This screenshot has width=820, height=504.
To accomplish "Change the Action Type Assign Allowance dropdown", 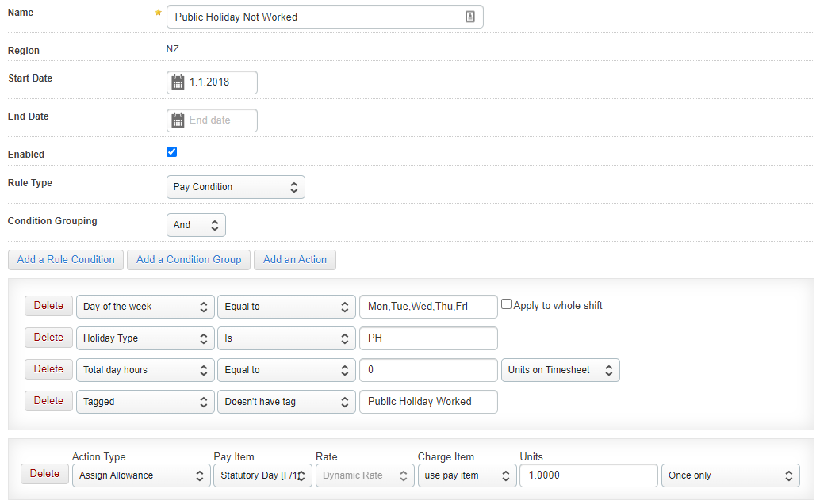I will [x=140, y=475].
